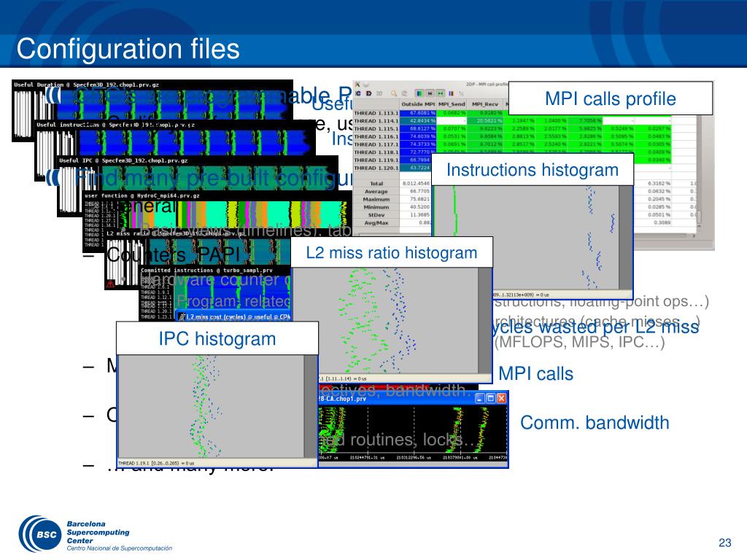Image resolution: width=747 pixels, height=560 pixels.
Task: Click the 'MPI calls profile' label box
Action: tap(611, 98)
